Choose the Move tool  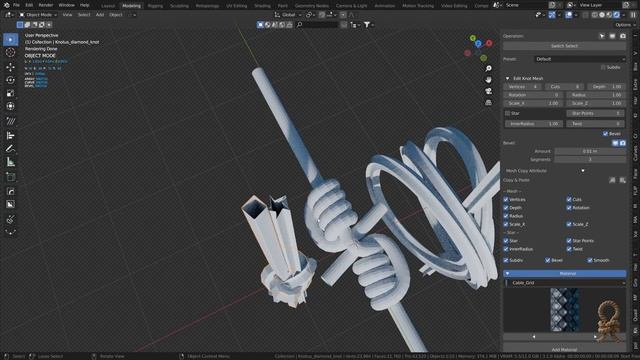pyautogui.click(x=11, y=67)
